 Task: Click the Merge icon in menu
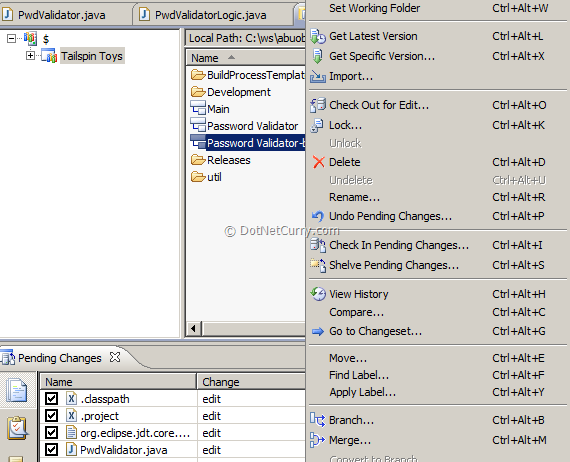317,440
